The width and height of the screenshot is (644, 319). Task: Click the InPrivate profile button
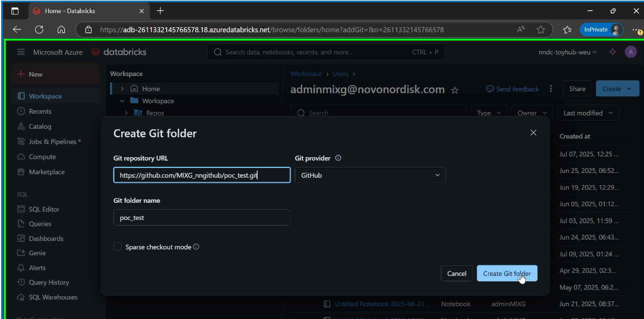point(601,30)
